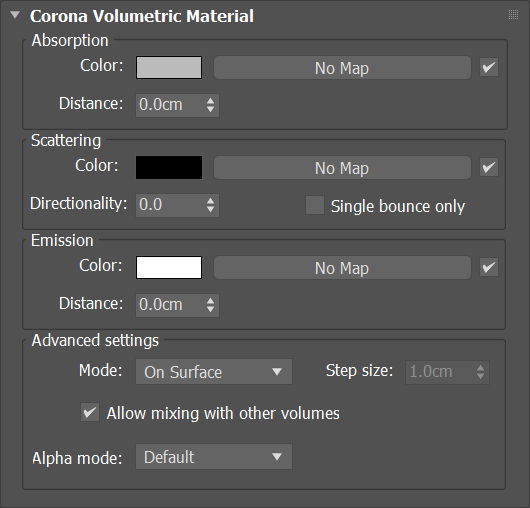530x508 pixels.
Task: Adjust the Directionality spinner arrows
Action: (210, 205)
